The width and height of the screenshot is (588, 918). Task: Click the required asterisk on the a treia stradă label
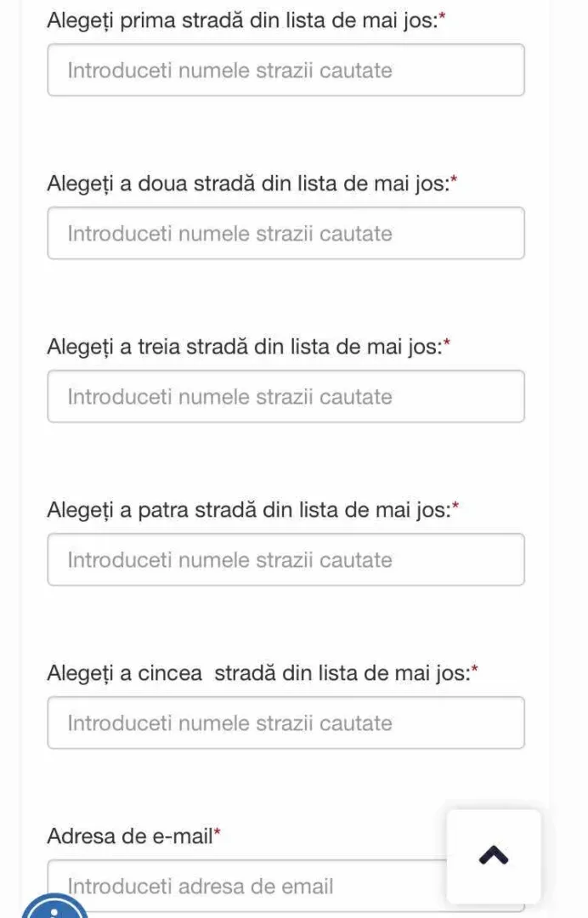(446, 342)
